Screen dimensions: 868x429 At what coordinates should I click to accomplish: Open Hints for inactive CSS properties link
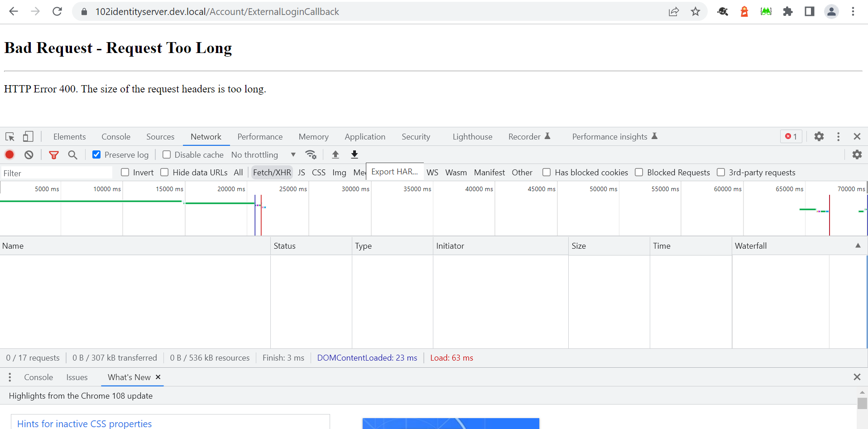pyautogui.click(x=84, y=424)
